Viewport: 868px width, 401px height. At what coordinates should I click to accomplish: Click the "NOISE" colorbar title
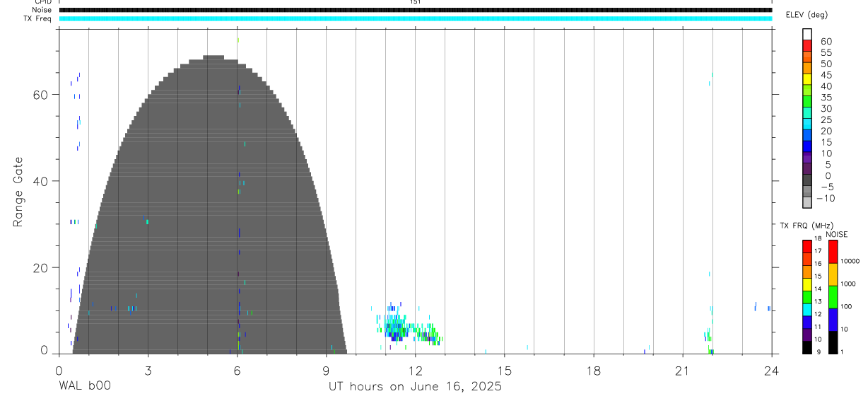(836, 234)
